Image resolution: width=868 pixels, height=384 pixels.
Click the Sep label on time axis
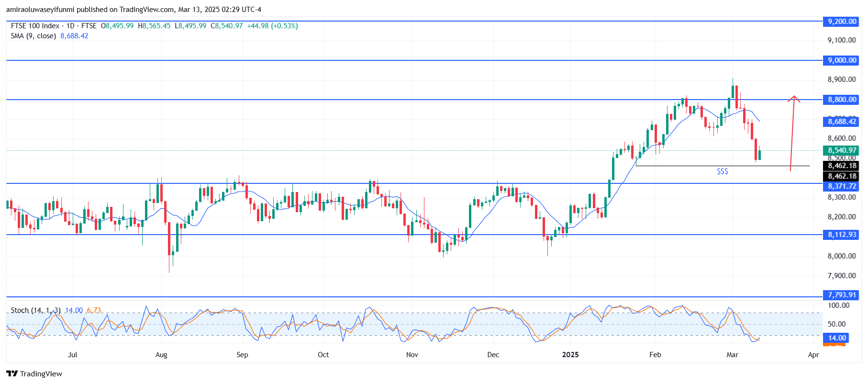pos(243,355)
